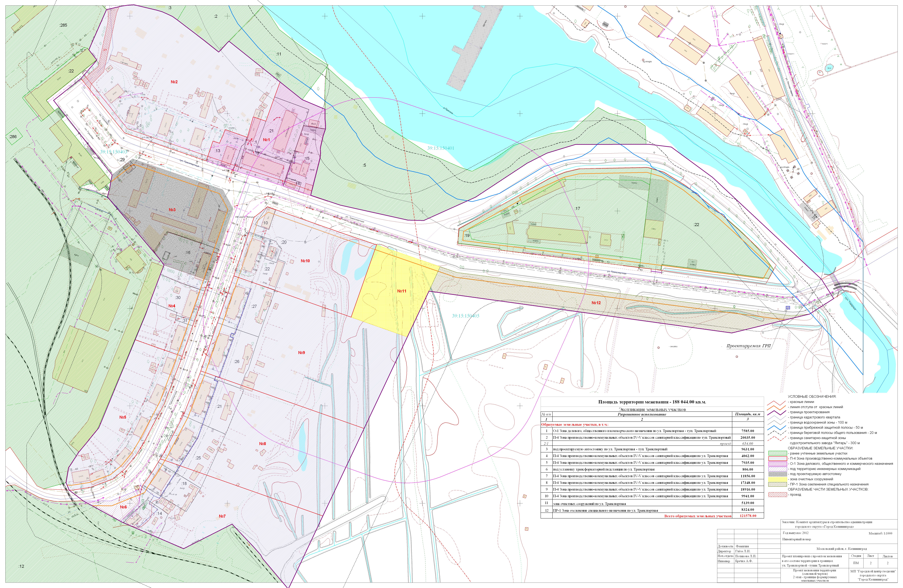Click the red №11 label on yellow parcel
Screen dimensions: 903x588
402,291
